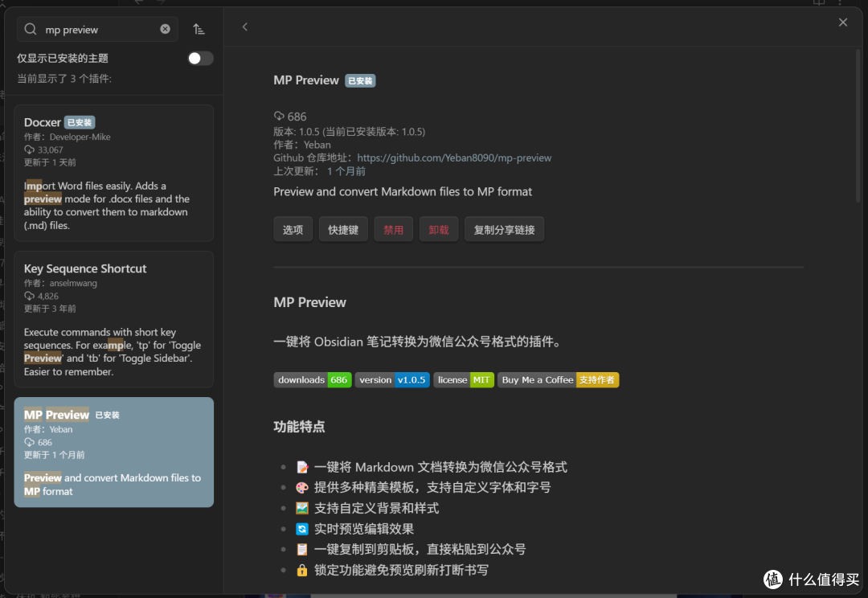Select the MP Preview plugin card

click(x=113, y=452)
